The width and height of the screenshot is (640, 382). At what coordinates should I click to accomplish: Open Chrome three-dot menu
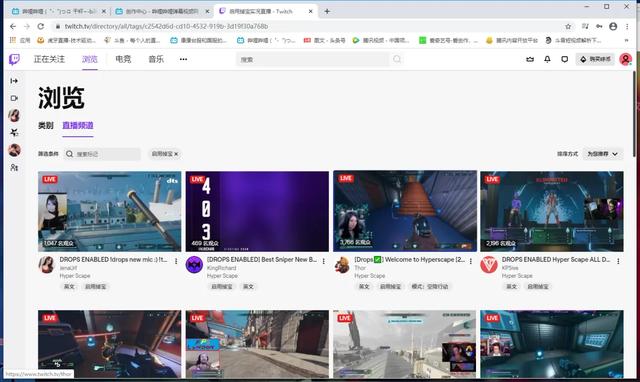[x=627, y=27]
